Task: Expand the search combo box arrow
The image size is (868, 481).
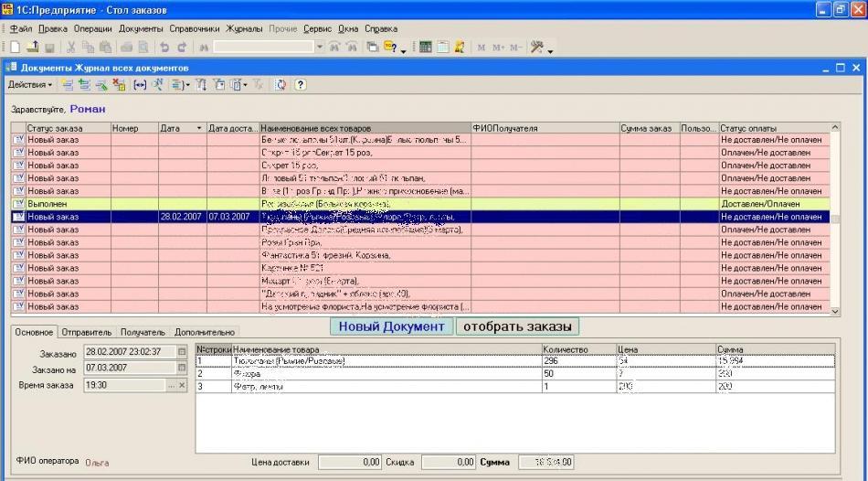Action: click(319, 48)
